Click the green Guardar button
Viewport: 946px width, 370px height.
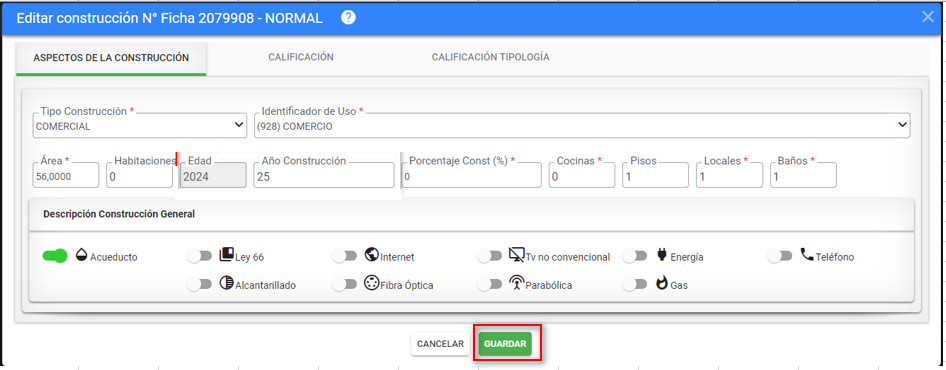coord(505,344)
